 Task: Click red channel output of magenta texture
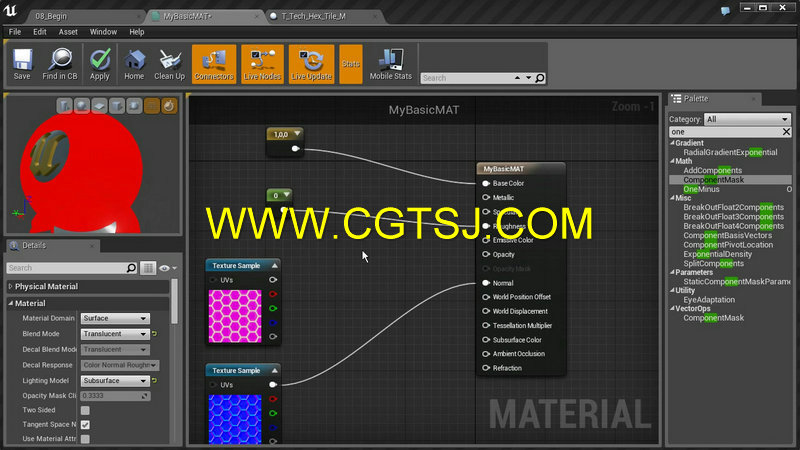pyautogui.click(x=273, y=294)
